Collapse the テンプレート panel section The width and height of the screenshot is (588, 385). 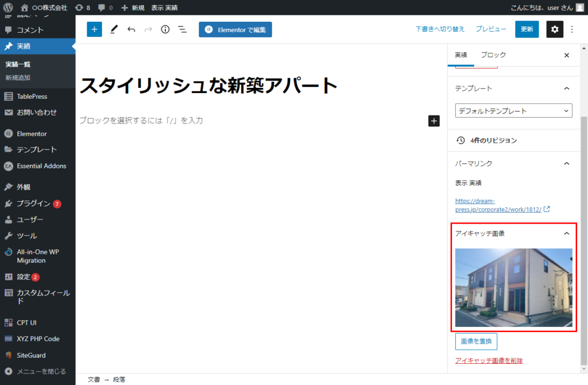[x=567, y=88]
